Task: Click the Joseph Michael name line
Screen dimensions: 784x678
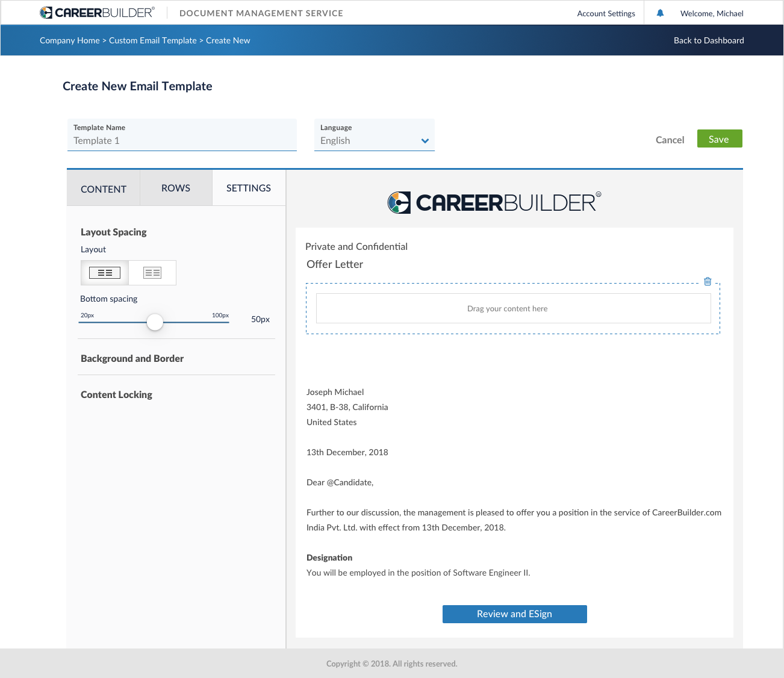Action: click(335, 392)
